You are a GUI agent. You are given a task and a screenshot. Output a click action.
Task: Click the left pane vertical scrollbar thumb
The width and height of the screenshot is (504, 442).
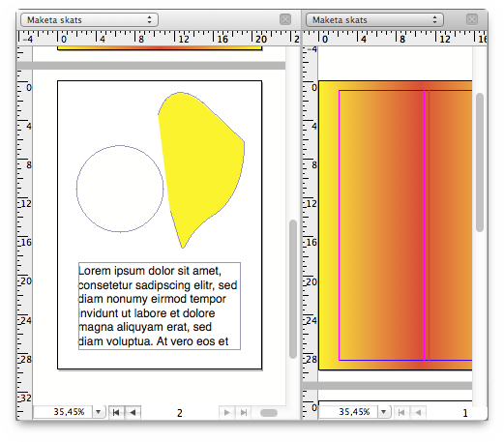pyautogui.click(x=293, y=289)
